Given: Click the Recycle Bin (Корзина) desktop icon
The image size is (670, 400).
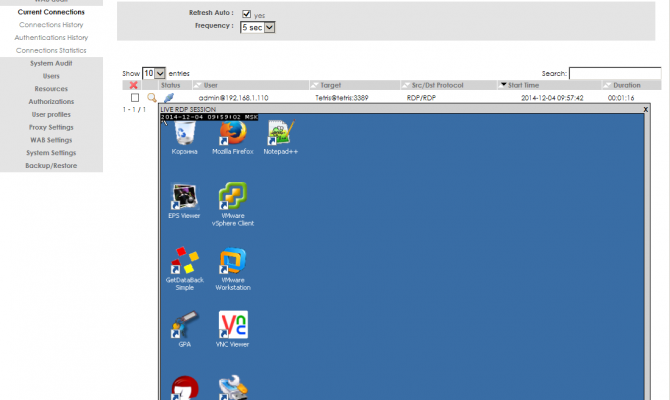Looking at the screenshot, I should pyautogui.click(x=185, y=138).
